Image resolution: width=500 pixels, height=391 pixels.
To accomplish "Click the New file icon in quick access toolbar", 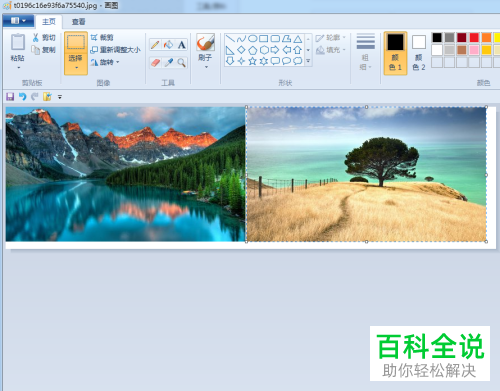I will coord(47,97).
